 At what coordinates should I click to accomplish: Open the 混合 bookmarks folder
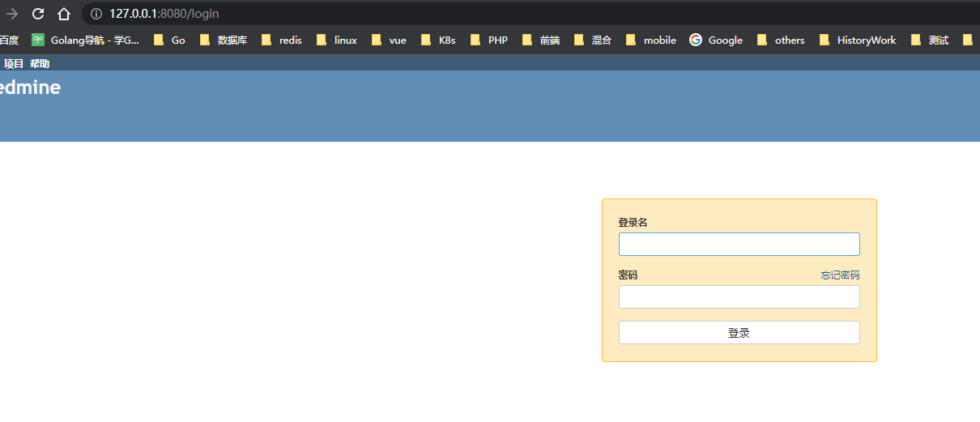click(592, 40)
